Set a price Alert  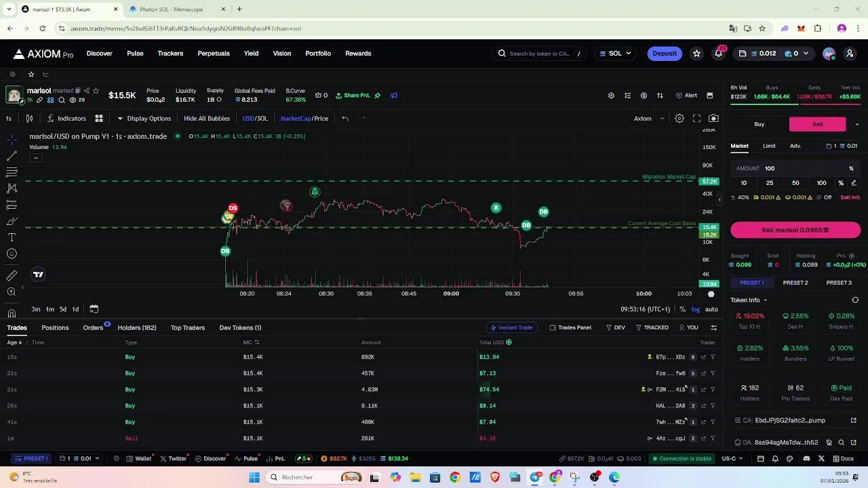[686, 96]
